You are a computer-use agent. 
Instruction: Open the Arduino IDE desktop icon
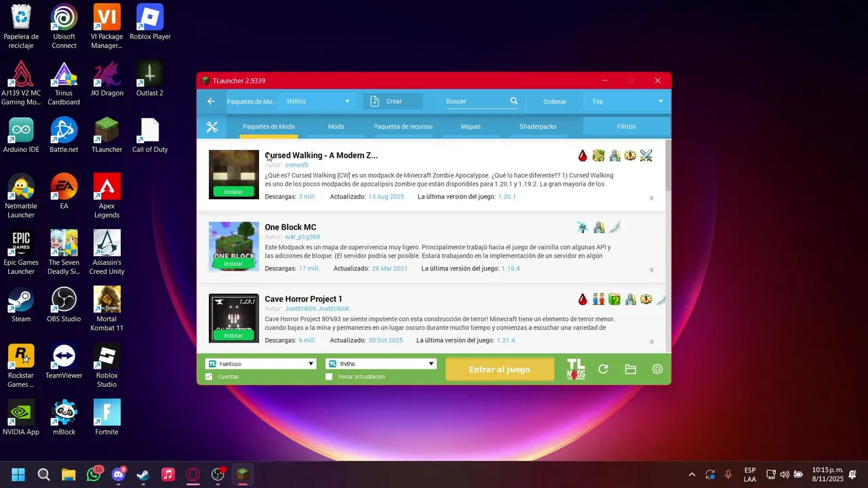[x=21, y=136]
